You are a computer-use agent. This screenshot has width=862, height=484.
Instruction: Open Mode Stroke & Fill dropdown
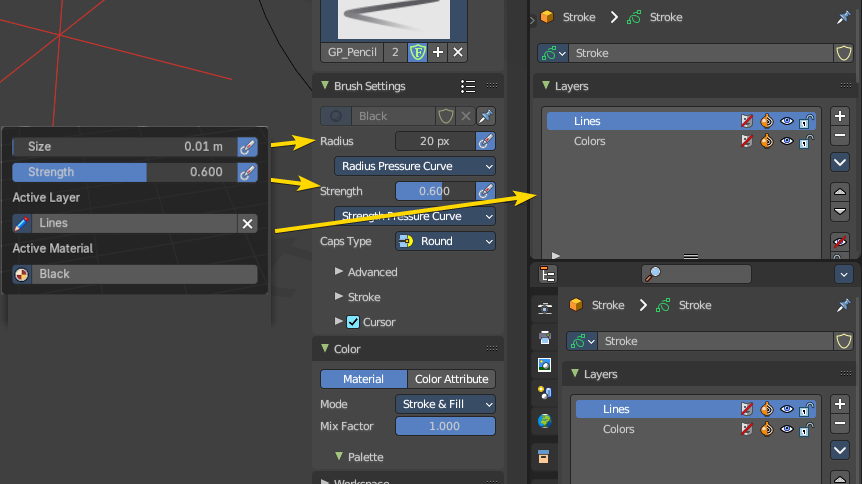pos(445,404)
